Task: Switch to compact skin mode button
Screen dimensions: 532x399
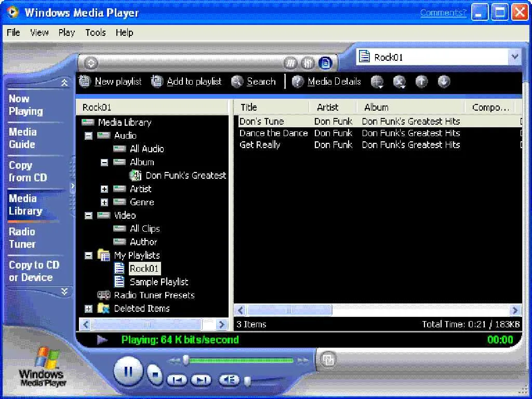Action: pos(328,360)
